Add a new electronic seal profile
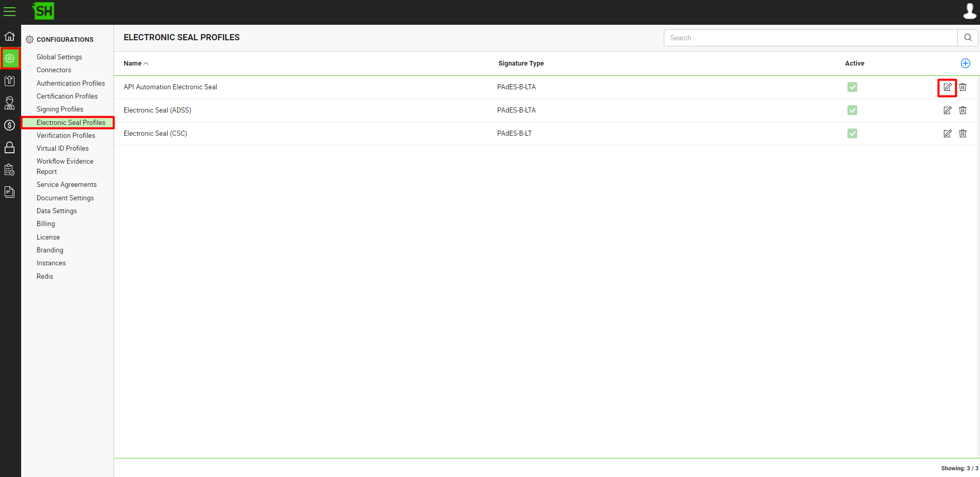 tap(966, 63)
